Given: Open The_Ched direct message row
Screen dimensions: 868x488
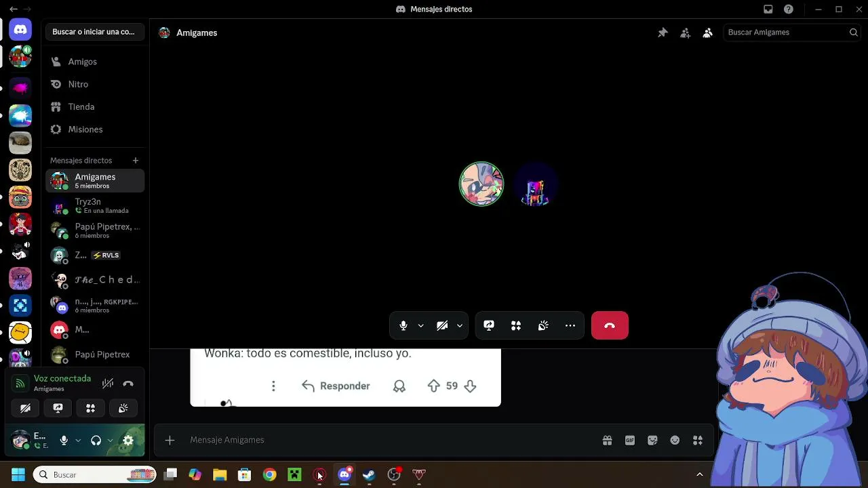Looking at the screenshot, I should click(95, 280).
